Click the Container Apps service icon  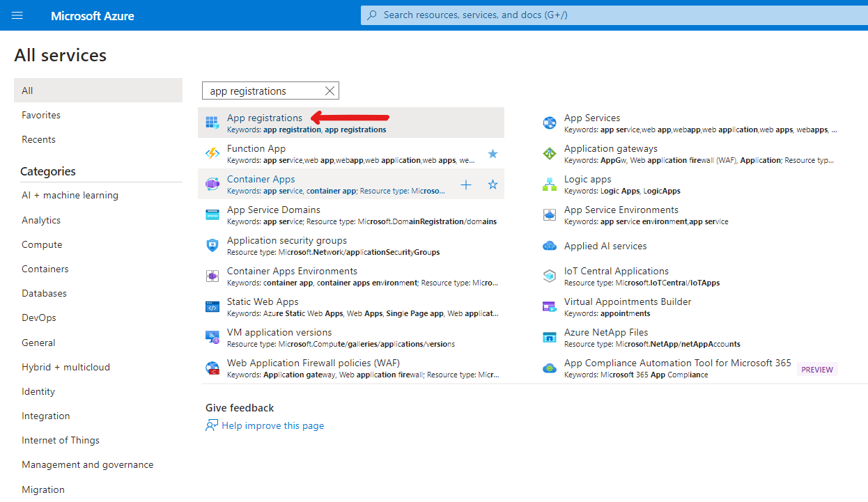(x=212, y=185)
